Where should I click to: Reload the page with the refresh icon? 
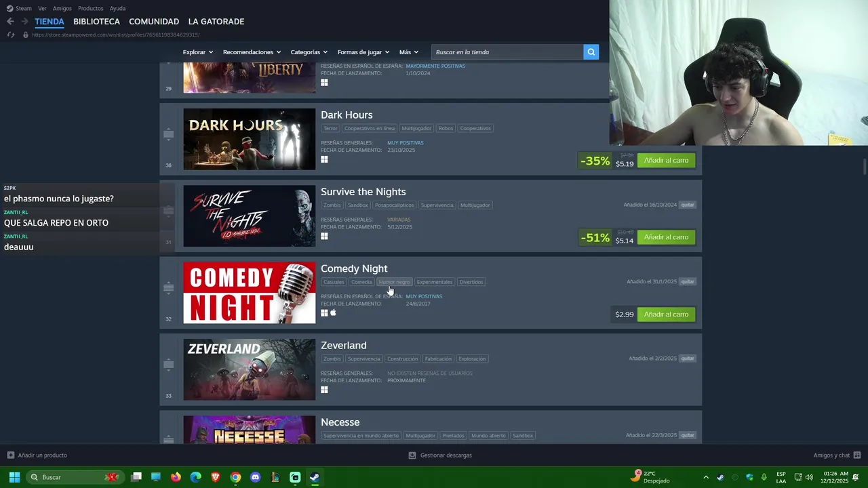(x=10, y=35)
